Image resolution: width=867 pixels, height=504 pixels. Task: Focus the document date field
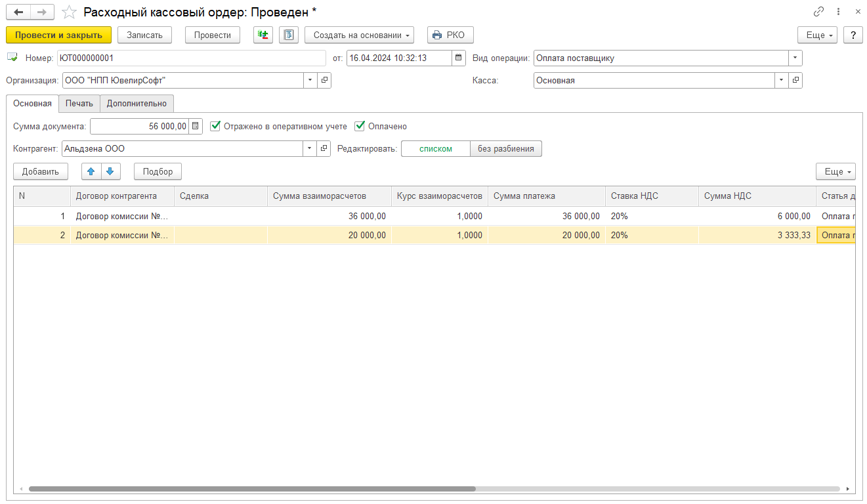tap(399, 58)
